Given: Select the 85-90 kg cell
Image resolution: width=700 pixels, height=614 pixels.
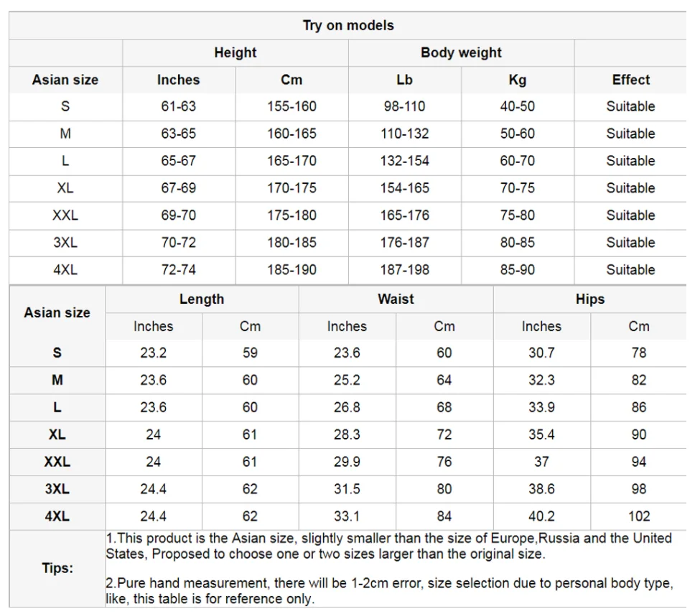Looking at the screenshot, I should pos(518,270).
